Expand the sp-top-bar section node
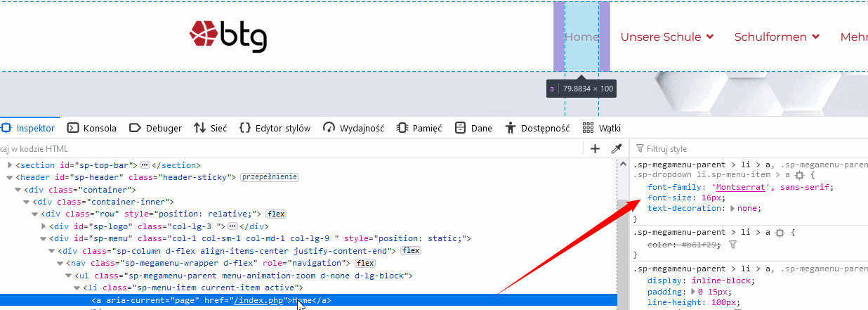This screenshot has width=868, height=310. (11, 165)
